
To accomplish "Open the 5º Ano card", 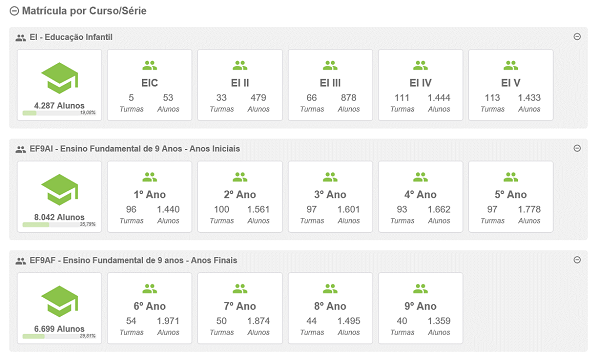I will point(510,197).
